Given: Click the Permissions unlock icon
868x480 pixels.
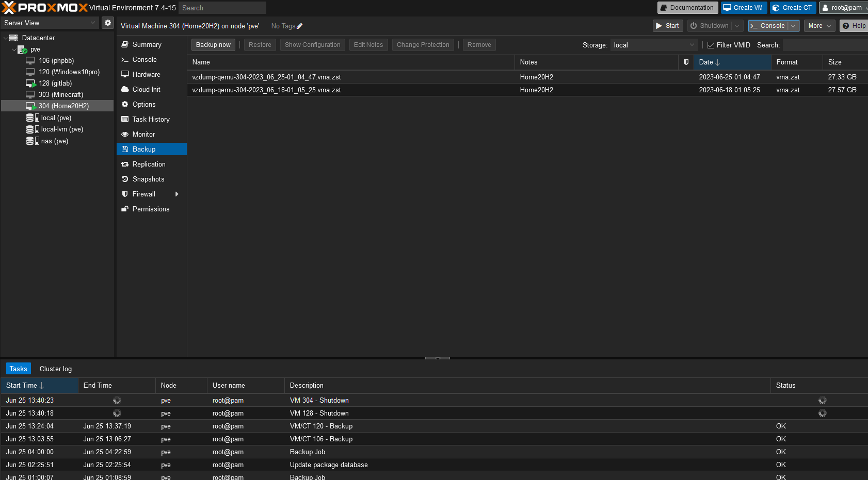Looking at the screenshot, I should click(125, 209).
